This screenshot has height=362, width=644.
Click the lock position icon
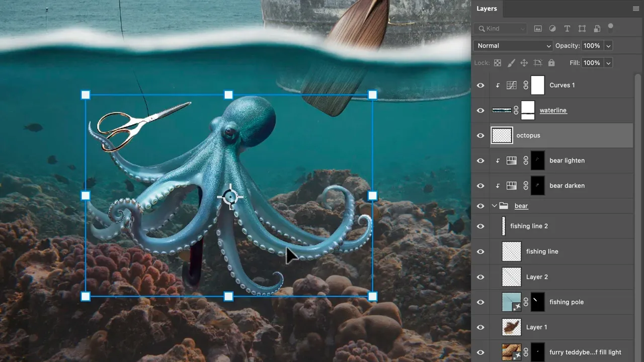click(524, 63)
